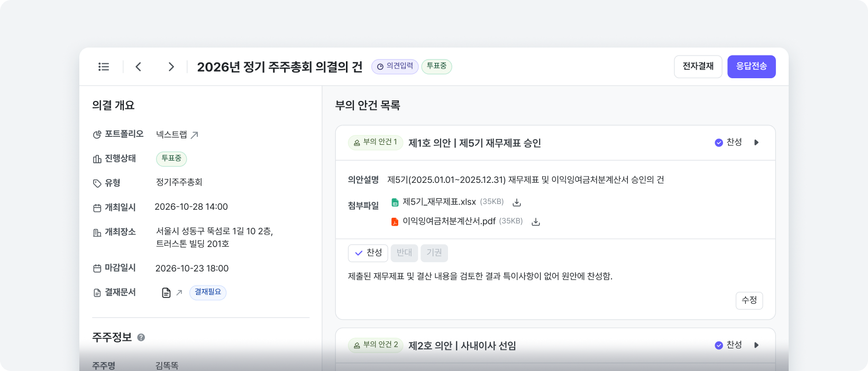
Task: Go to next item with right chevron
Action: pyautogui.click(x=171, y=67)
